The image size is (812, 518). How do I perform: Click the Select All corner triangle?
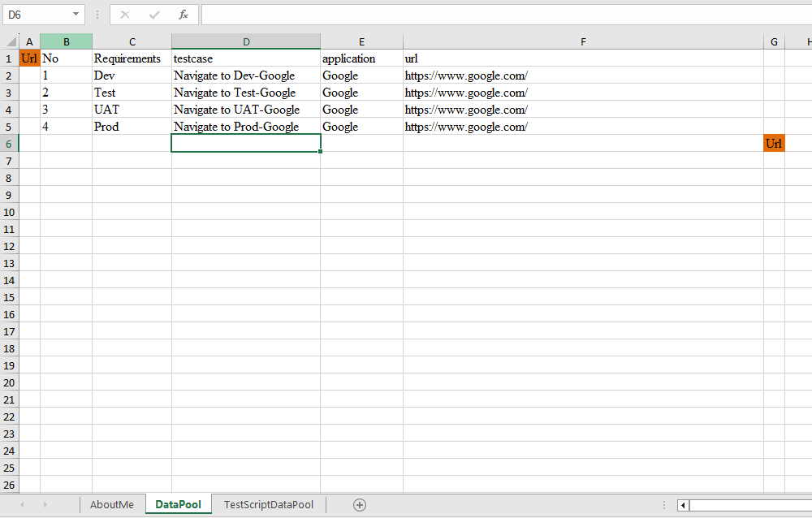pyautogui.click(x=11, y=42)
